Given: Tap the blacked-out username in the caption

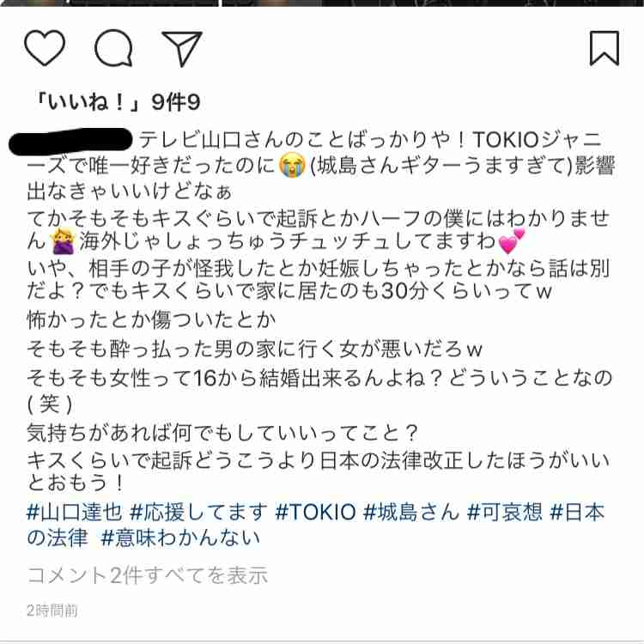Looking at the screenshot, I should (x=70, y=141).
